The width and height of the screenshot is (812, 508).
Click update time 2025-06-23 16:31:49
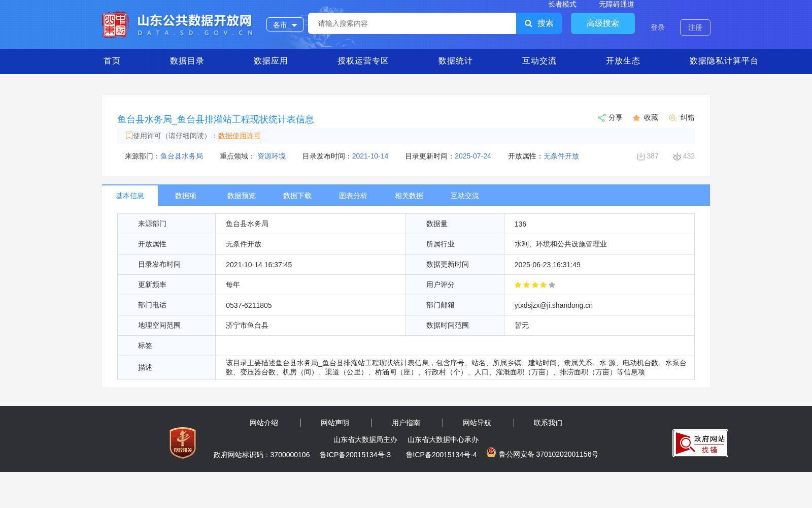point(548,265)
